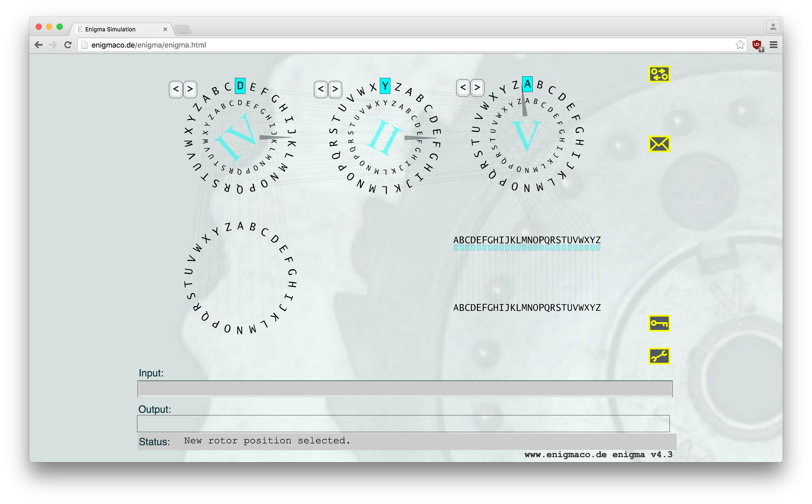The image size is (812, 504).
Task: Step rotor II forward with > button
Action: (335, 89)
